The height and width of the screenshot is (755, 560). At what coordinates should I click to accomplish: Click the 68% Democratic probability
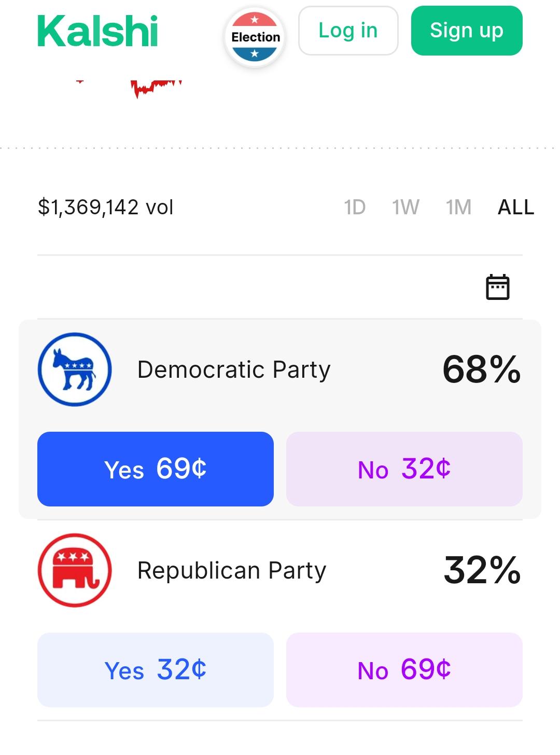coord(481,370)
